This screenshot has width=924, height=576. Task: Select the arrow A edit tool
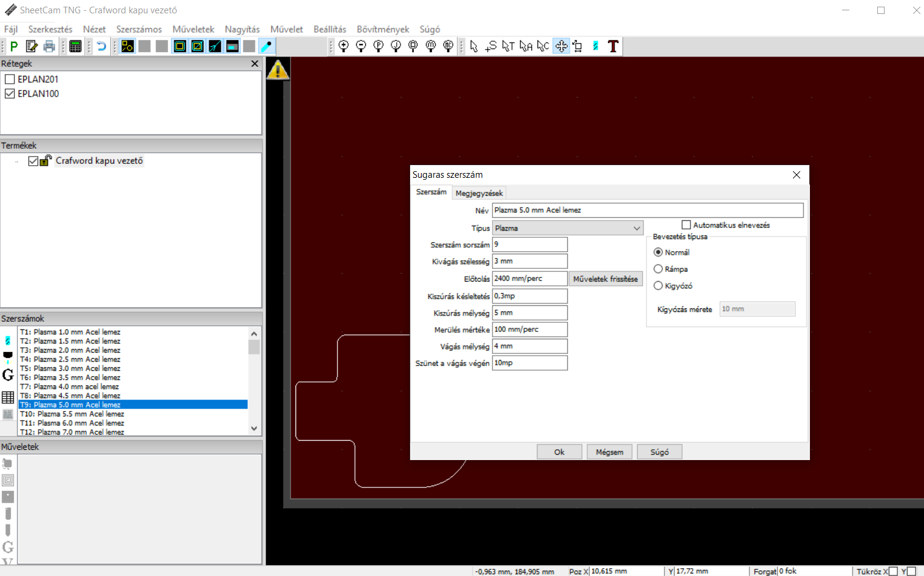pos(526,46)
